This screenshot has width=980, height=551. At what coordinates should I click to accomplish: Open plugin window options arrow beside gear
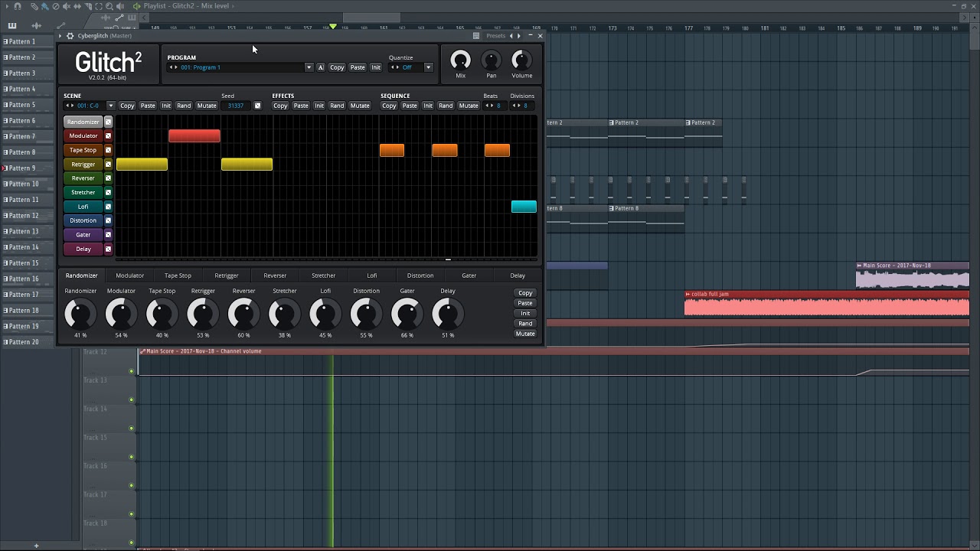point(60,36)
